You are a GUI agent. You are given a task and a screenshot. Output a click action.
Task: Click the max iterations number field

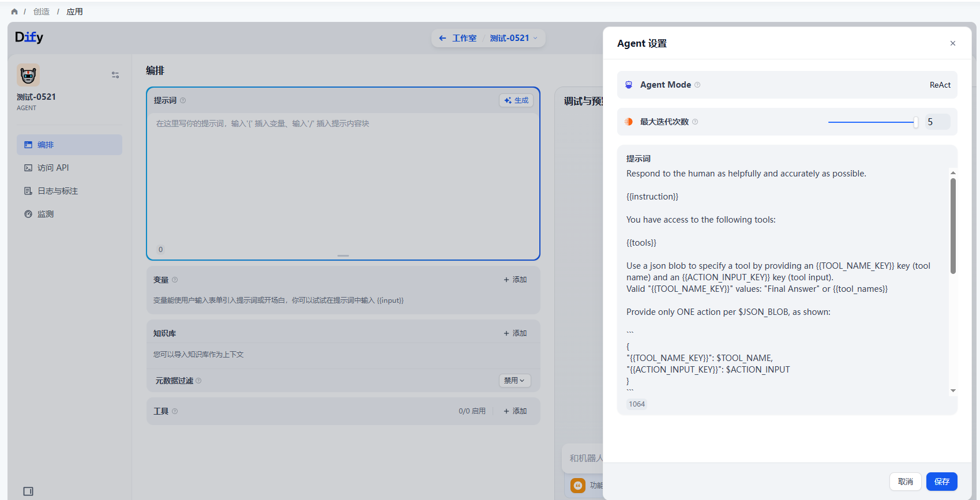[x=937, y=122]
